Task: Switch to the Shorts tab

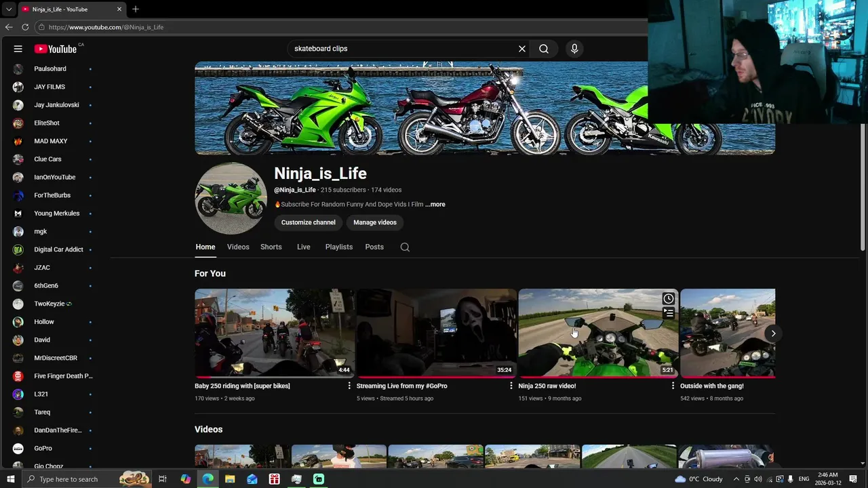Action: tap(271, 247)
